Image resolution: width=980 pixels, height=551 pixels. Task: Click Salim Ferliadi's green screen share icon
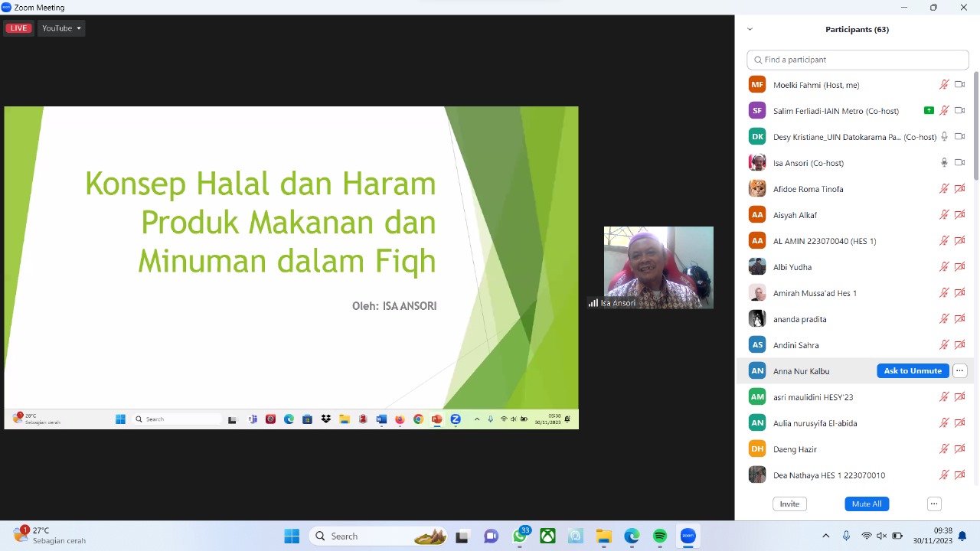point(929,111)
